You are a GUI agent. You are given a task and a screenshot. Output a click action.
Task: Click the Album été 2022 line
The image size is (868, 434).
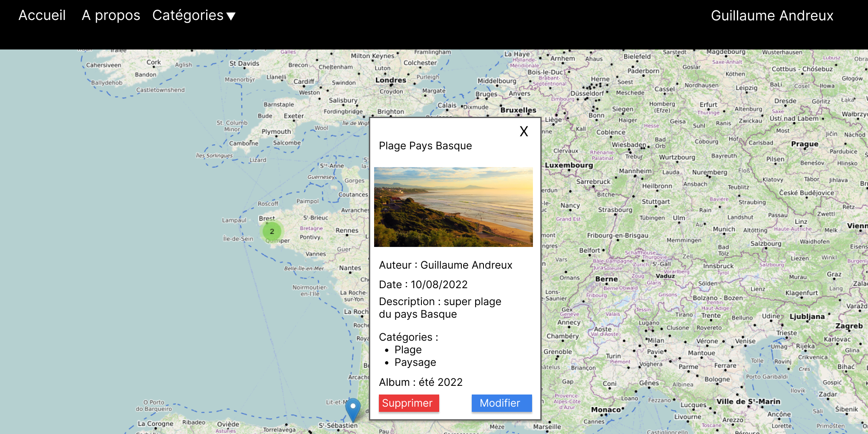click(x=421, y=382)
